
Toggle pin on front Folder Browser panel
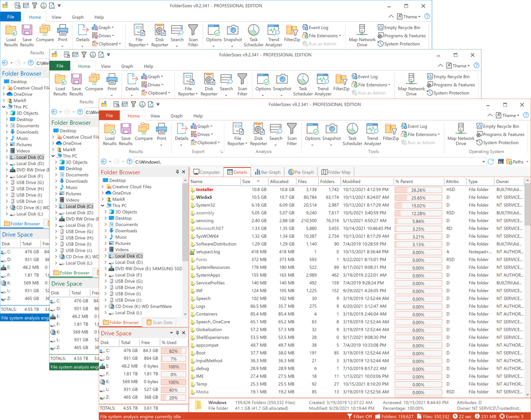pyautogui.click(x=177, y=172)
